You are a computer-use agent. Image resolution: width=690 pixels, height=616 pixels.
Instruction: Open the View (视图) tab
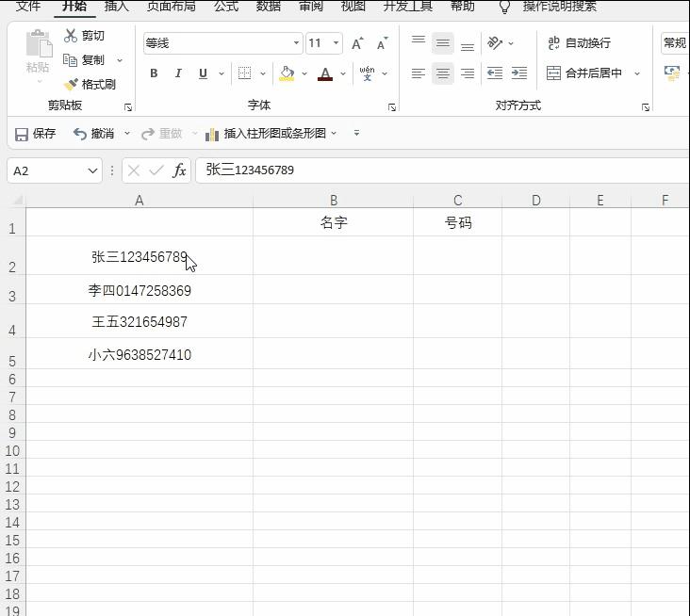click(353, 6)
